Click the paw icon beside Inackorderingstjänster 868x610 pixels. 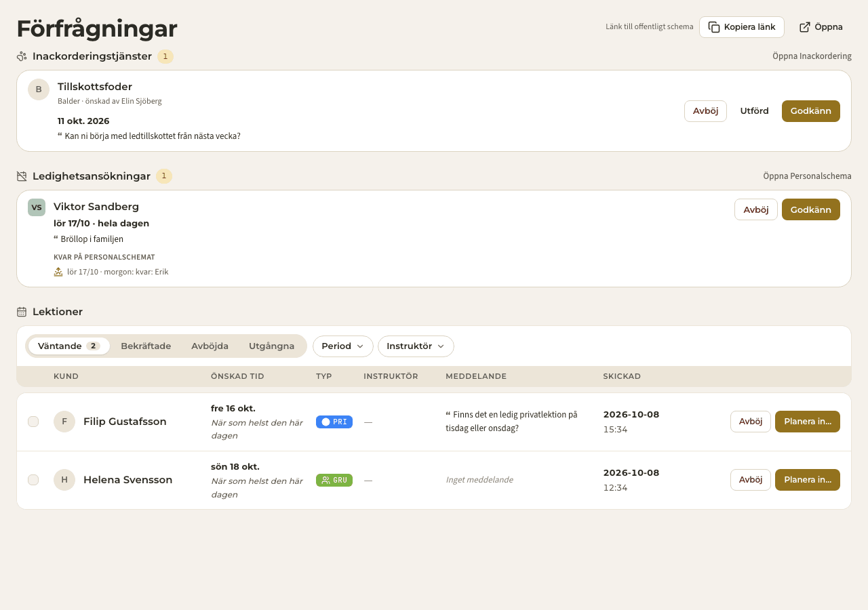[x=22, y=56]
